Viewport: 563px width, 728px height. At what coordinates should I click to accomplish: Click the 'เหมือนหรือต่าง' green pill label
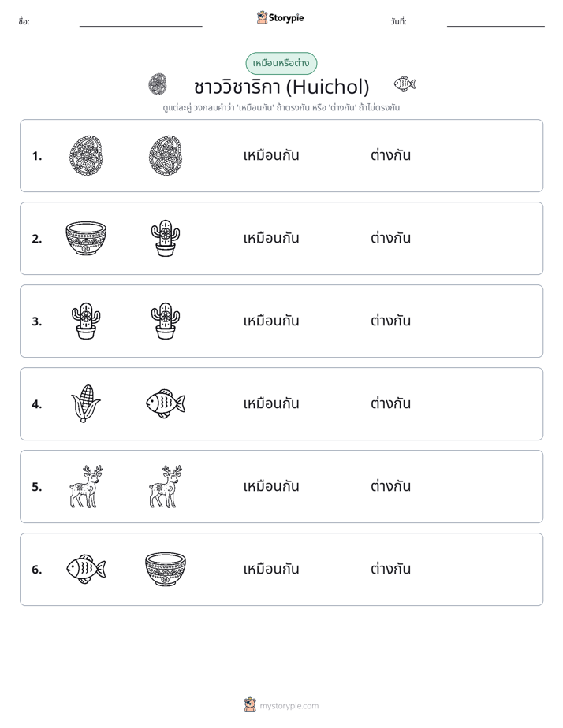click(x=281, y=63)
